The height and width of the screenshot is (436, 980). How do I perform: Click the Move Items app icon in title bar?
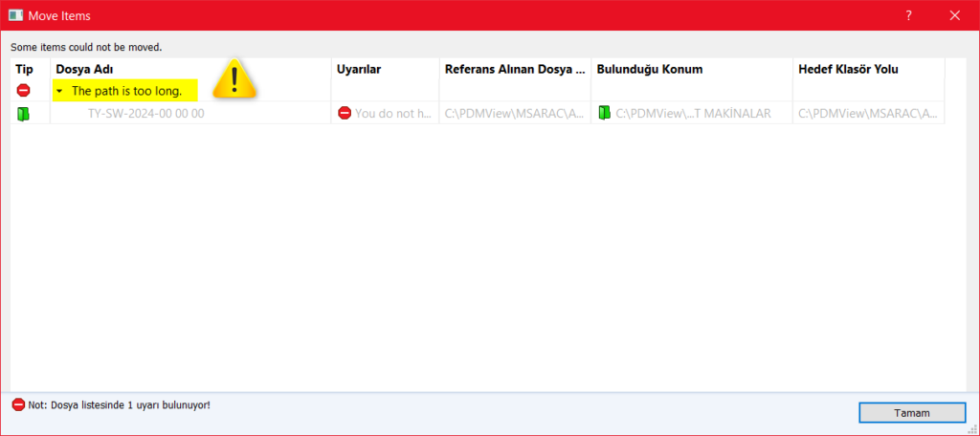(15, 15)
